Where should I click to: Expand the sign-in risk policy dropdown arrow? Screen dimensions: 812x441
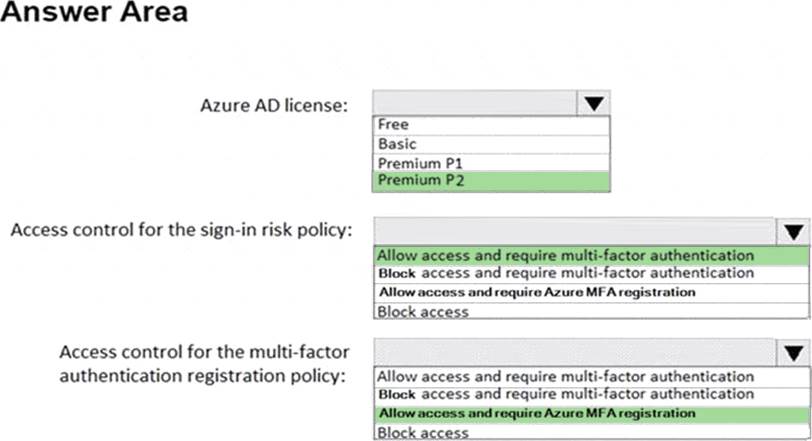794,232
